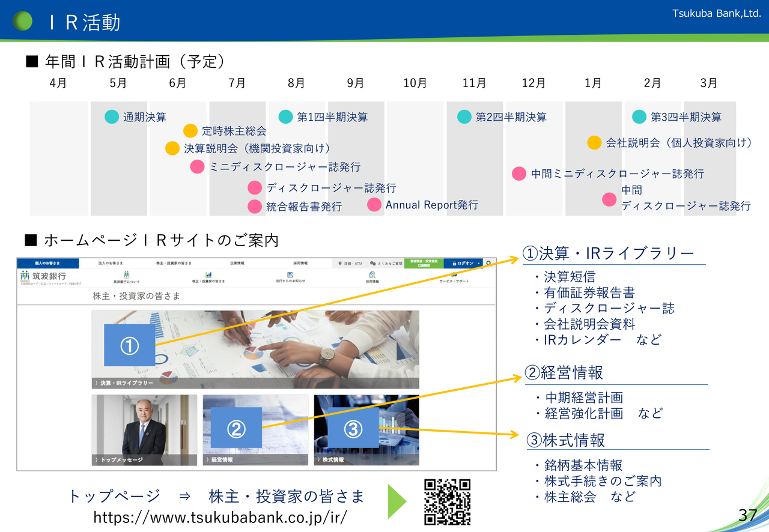769x532 pixels.
Task: Open the トップメッセージ thumbnail
Action: tap(144, 429)
